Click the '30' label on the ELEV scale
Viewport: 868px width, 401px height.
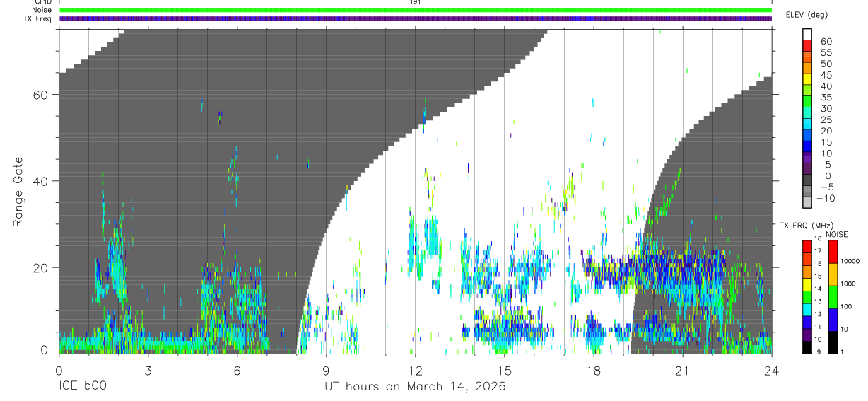(826, 108)
